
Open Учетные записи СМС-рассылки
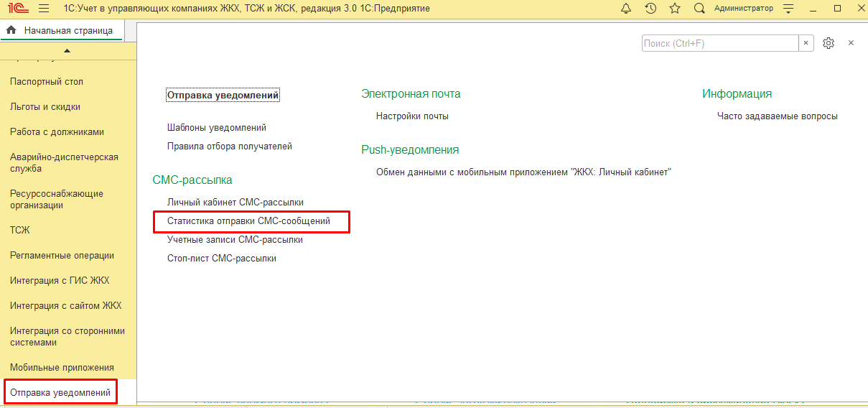click(235, 240)
